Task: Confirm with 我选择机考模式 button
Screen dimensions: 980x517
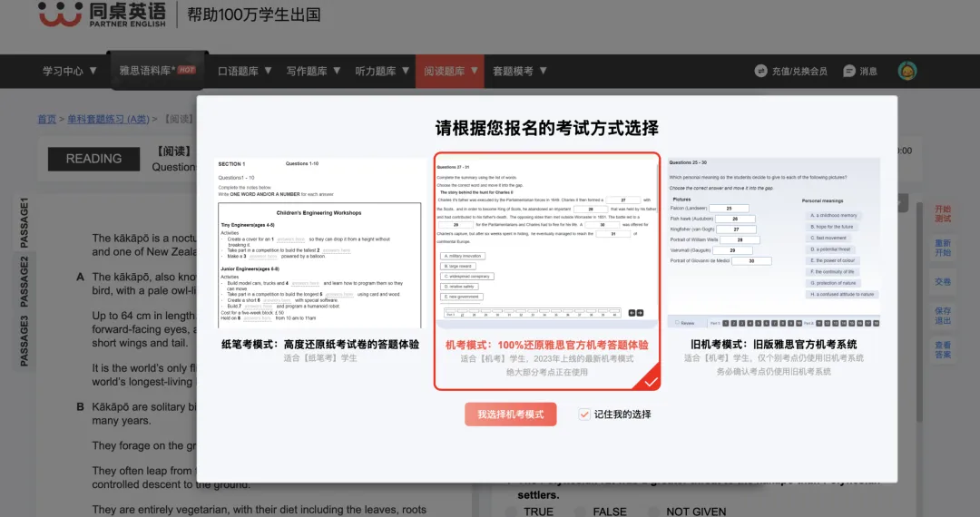Action: coord(511,415)
